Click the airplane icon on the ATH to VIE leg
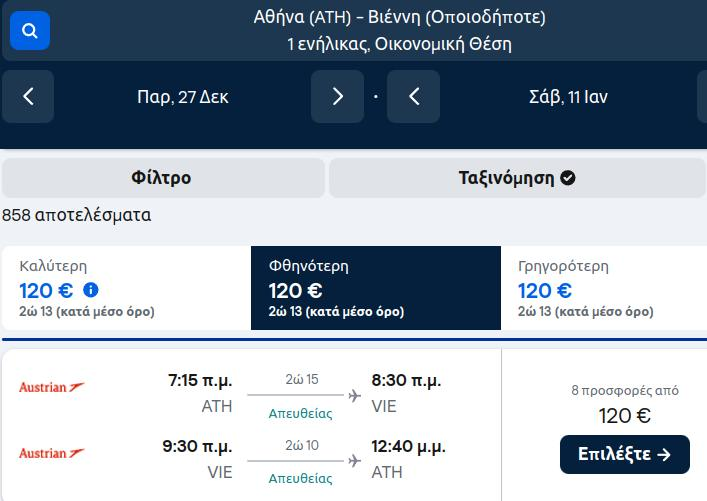This screenshot has width=707, height=501. tap(354, 395)
